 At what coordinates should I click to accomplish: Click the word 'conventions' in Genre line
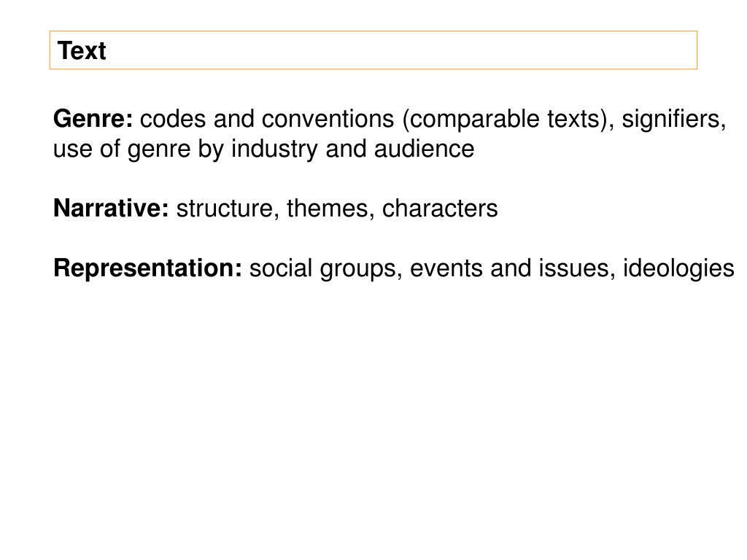pos(328,119)
